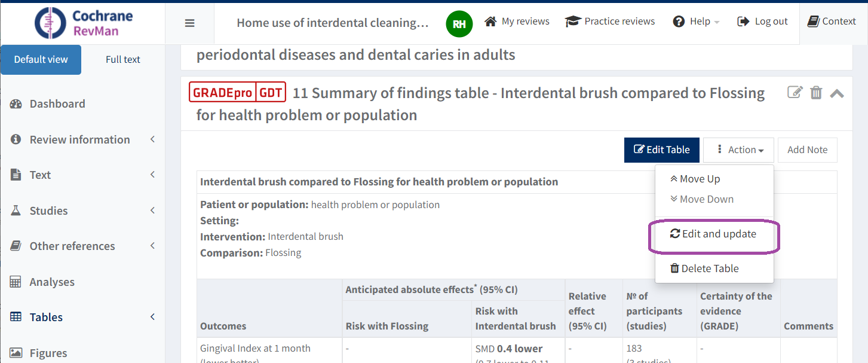Image resolution: width=868 pixels, height=363 pixels.
Task: Expand the Studies sidebar section
Action: tap(48, 211)
